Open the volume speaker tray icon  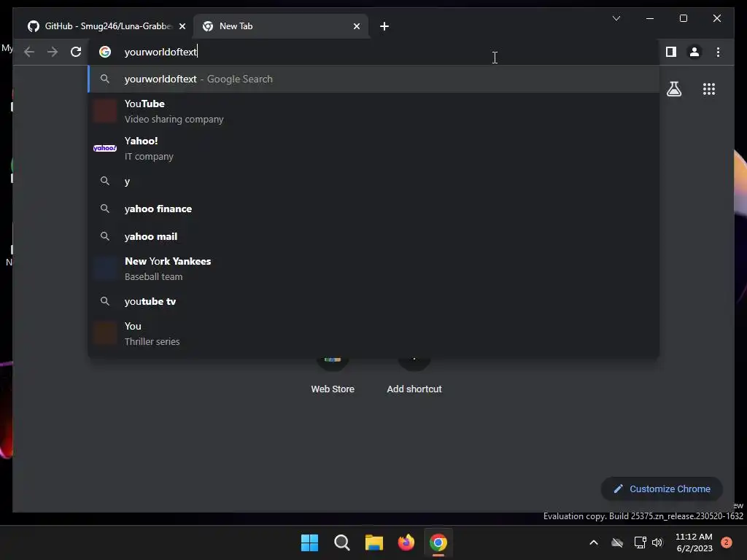point(657,542)
